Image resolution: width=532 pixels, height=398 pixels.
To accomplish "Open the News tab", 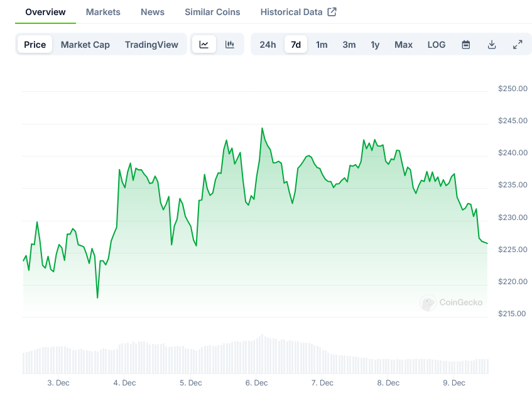I will click(x=153, y=12).
